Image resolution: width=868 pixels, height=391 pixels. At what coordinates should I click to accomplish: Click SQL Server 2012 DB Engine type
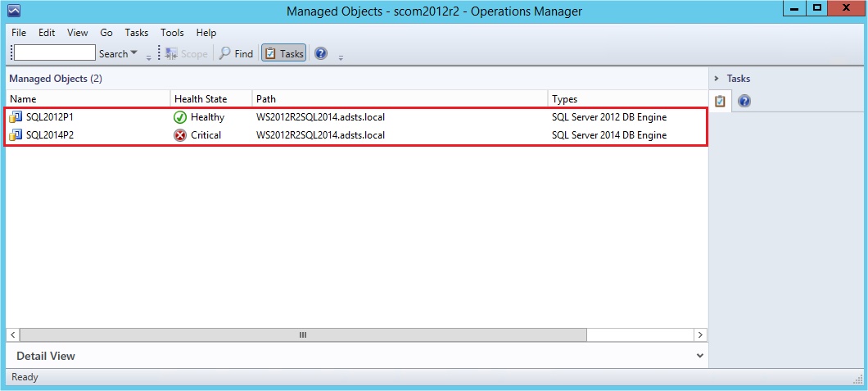[609, 117]
